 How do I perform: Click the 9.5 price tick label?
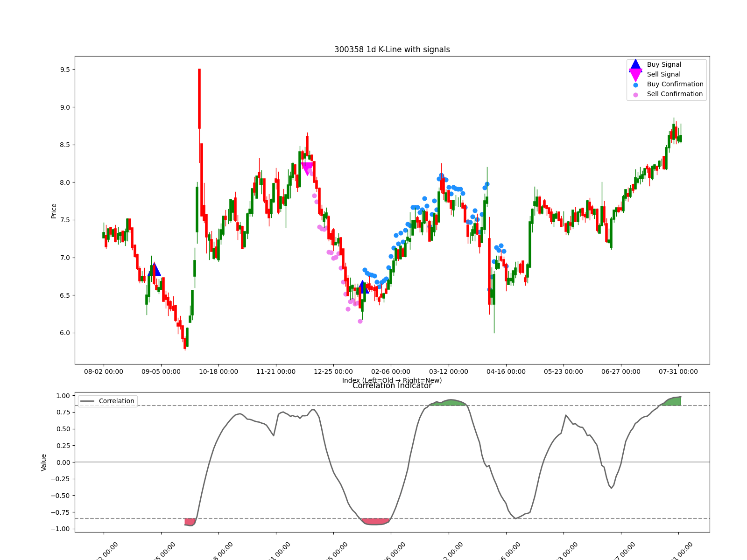coord(65,70)
